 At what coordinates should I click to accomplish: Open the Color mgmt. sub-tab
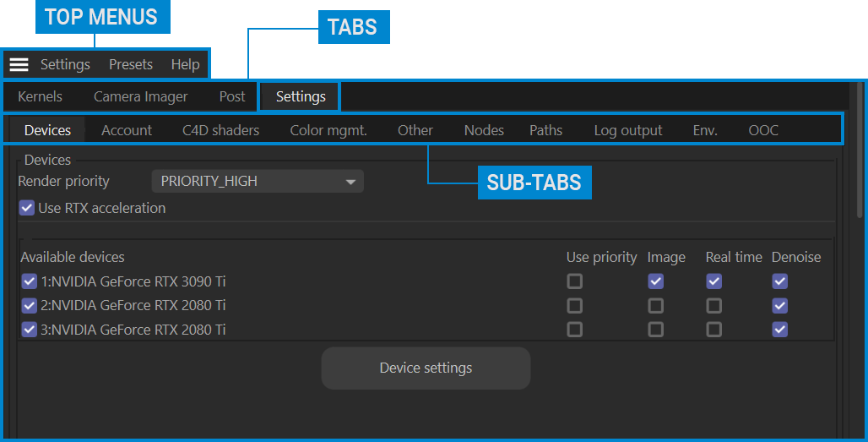pos(328,130)
